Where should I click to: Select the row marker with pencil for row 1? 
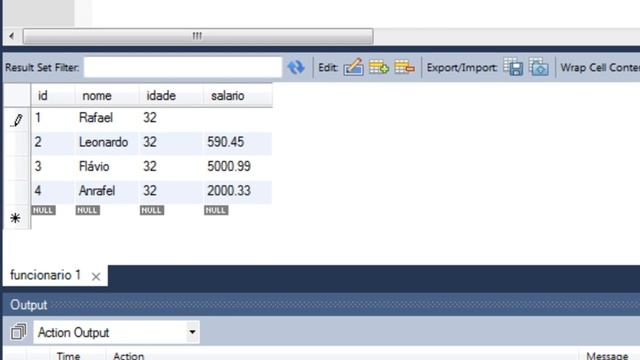tap(17, 120)
